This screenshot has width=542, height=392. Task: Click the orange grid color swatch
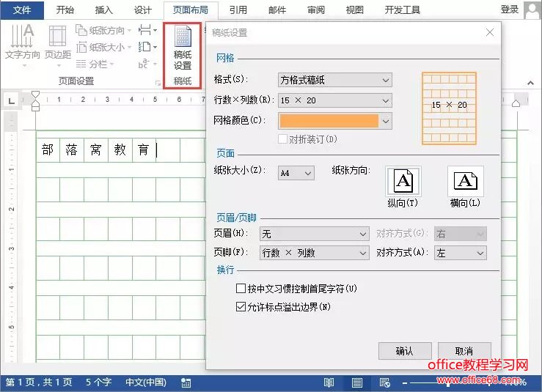[x=329, y=121]
